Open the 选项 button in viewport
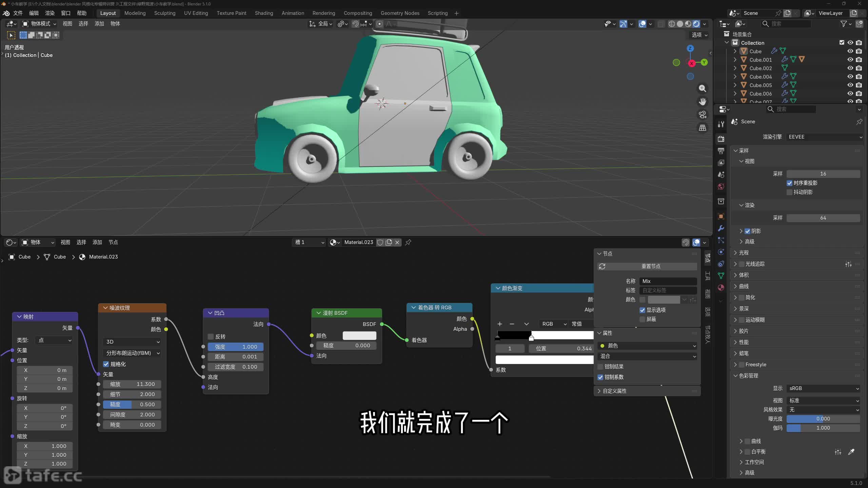 tap(699, 35)
